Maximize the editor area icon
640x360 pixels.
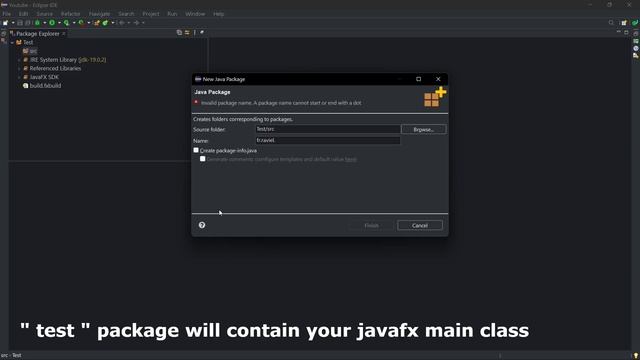[x=627, y=33]
